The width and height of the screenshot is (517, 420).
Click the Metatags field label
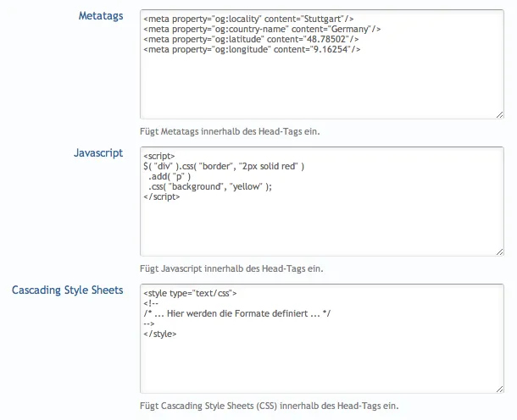pyautogui.click(x=101, y=16)
